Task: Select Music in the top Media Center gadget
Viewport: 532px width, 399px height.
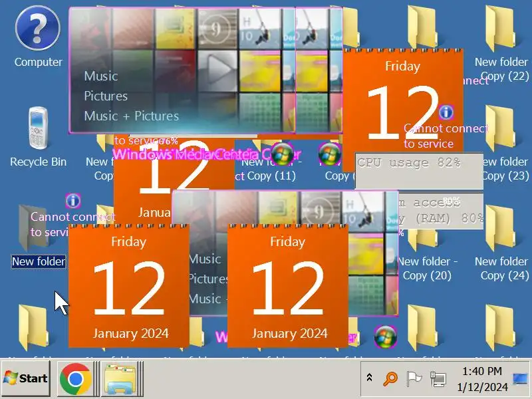Action: [101, 76]
